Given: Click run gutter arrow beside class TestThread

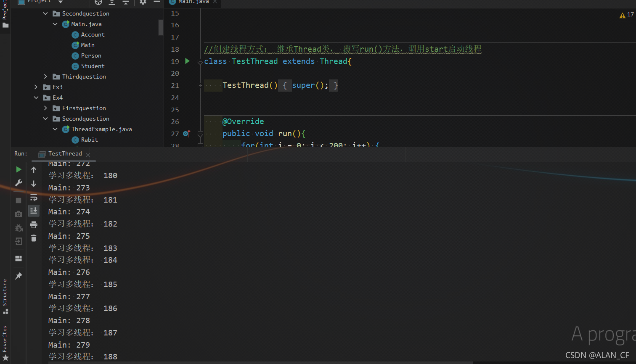Looking at the screenshot, I should (187, 61).
